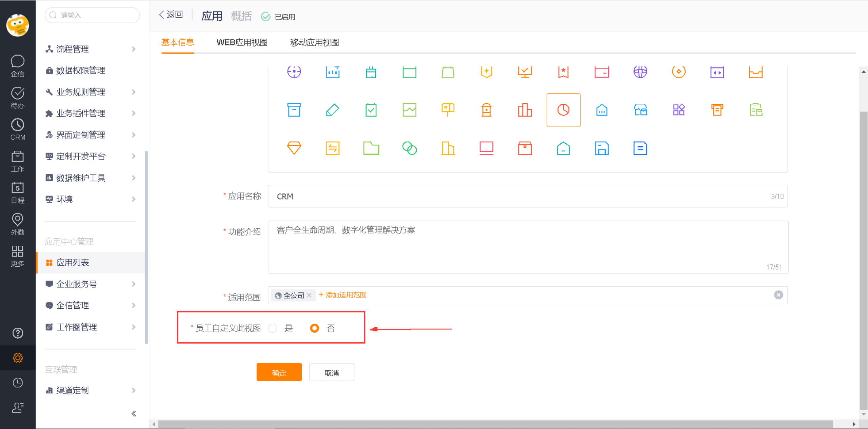Choose the selected red pie-clock app icon

[x=564, y=110]
